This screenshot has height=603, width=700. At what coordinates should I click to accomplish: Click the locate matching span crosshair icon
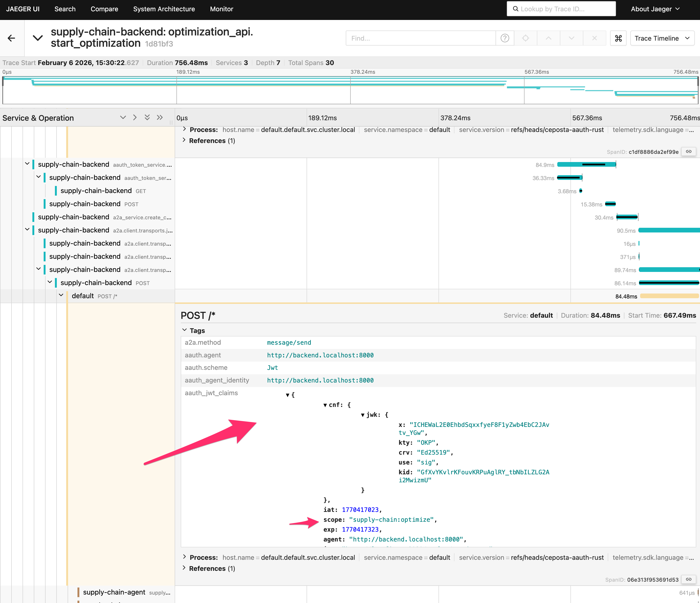pos(525,38)
